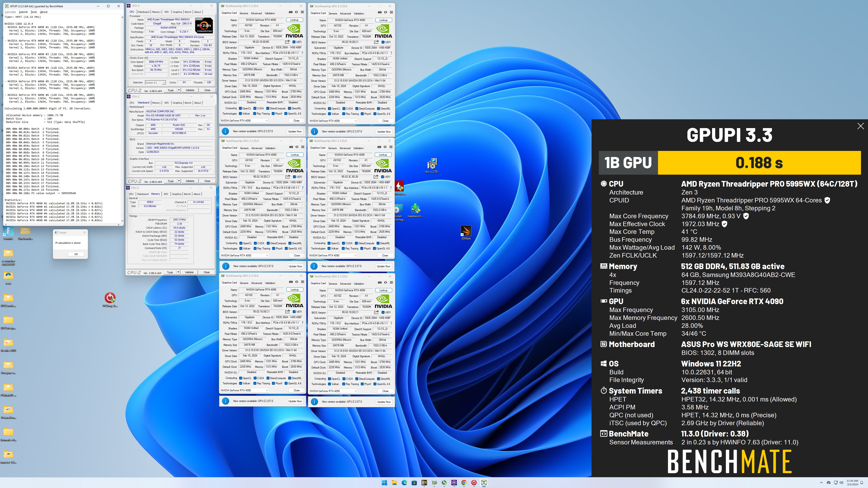
Task: Toggle OpenCL checkbox in GPU-Z BIOS 95.02.18.00.BC window
Action: (240, 108)
